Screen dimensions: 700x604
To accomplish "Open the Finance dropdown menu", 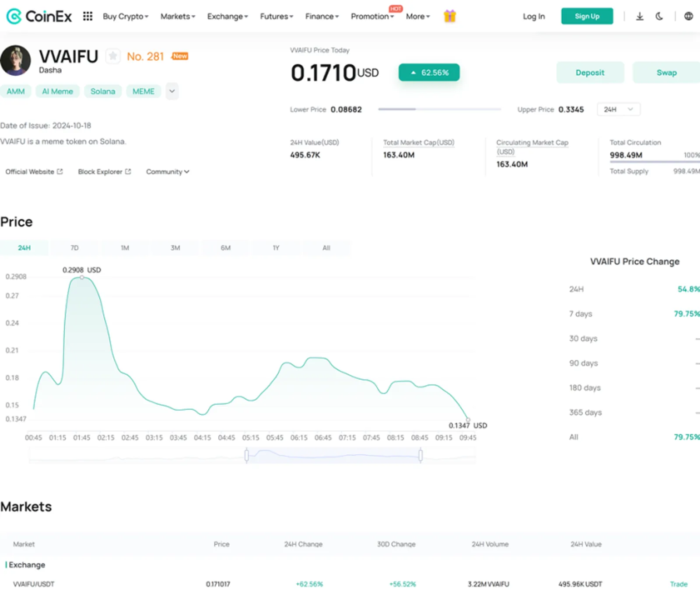I will point(322,16).
